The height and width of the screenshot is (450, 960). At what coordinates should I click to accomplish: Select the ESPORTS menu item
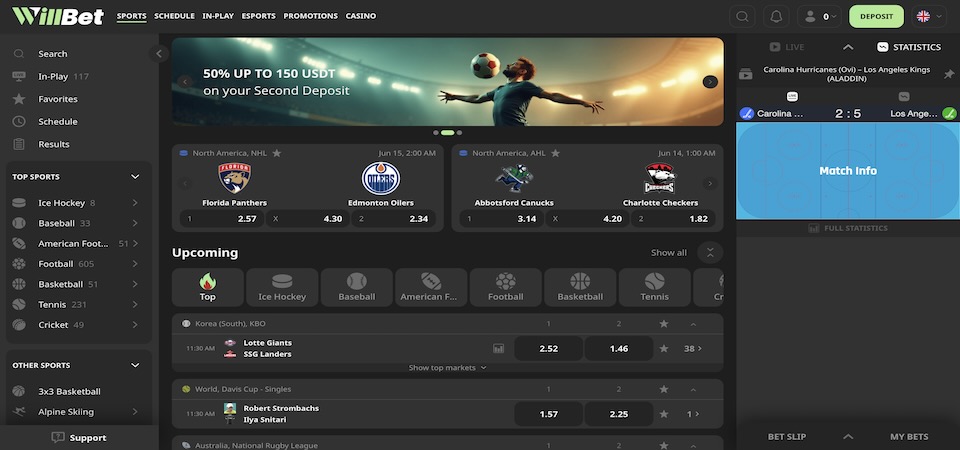(258, 16)
